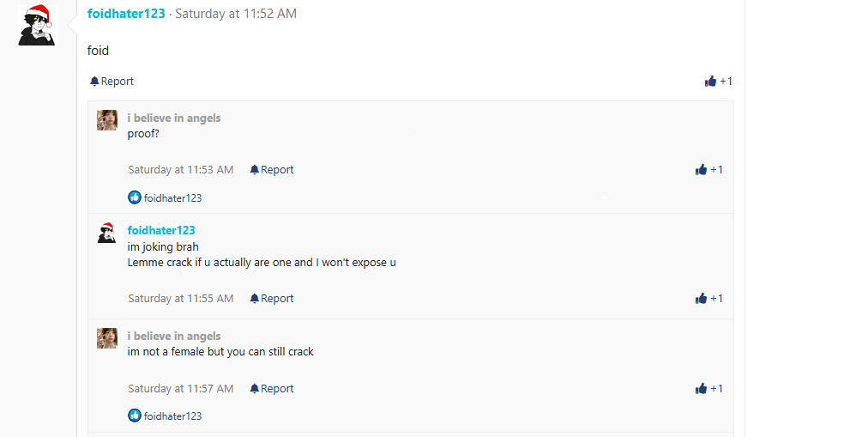868x437 pixels.
Task: Open the foidhater123 liker name under 'proof?'
Action: tap(172, 198)
